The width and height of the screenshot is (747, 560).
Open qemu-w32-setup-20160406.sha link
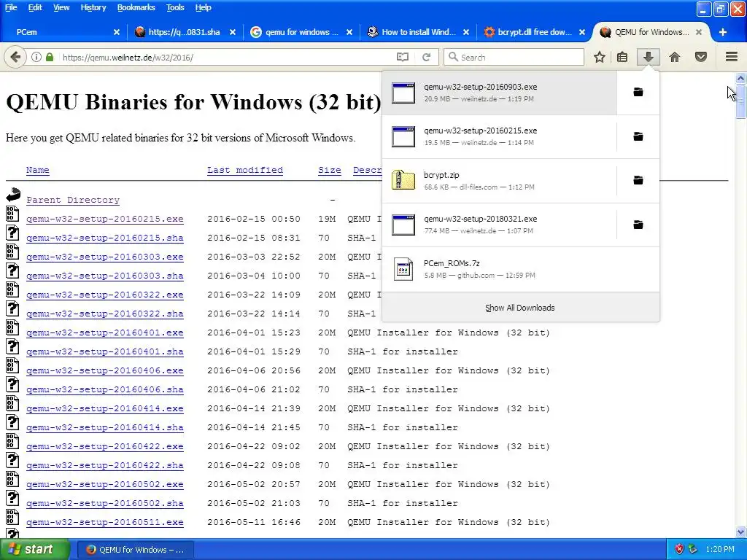coord(105,389)
